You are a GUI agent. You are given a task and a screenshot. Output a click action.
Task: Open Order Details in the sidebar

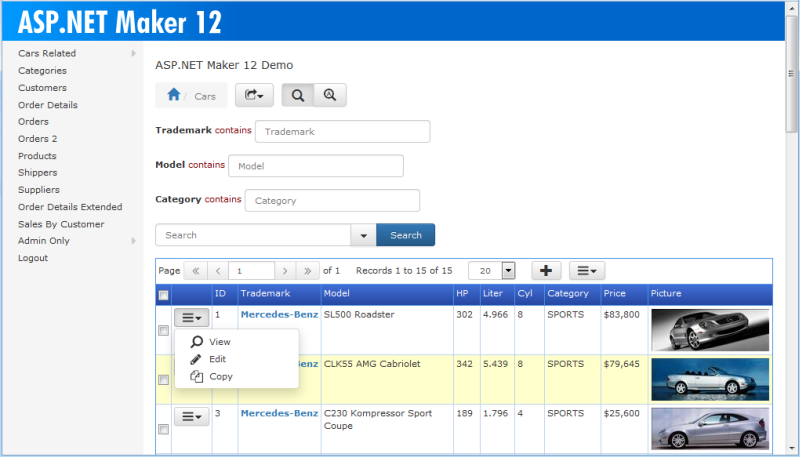coord(48,105)
